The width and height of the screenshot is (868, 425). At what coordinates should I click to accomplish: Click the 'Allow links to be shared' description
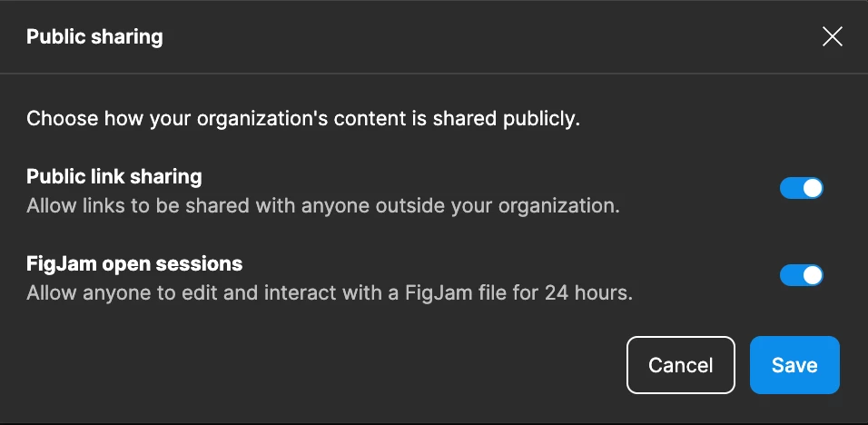click(x=322, y=206)
